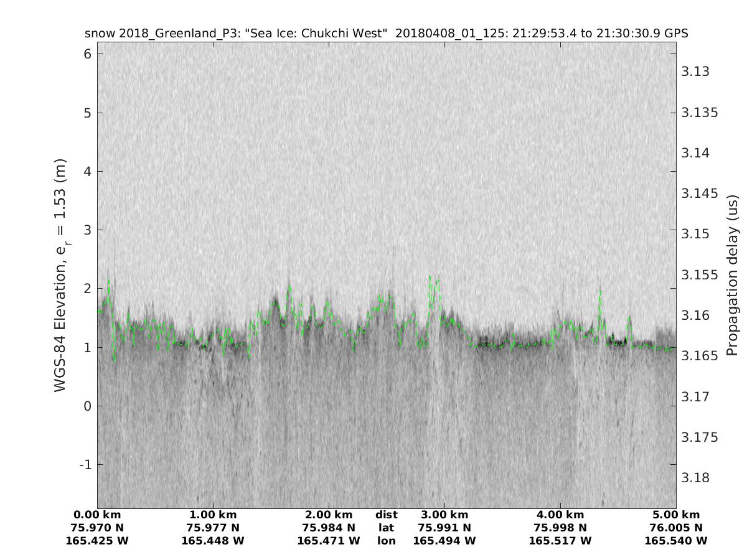
Task: Click the "3.155" propagation delay tick label
Action: point(698,274)
